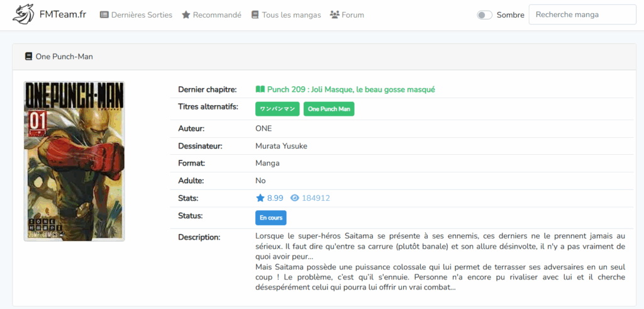The image size is (644, 309).
Task: Click the Sombre label text
Action: [x=511, y=15]
